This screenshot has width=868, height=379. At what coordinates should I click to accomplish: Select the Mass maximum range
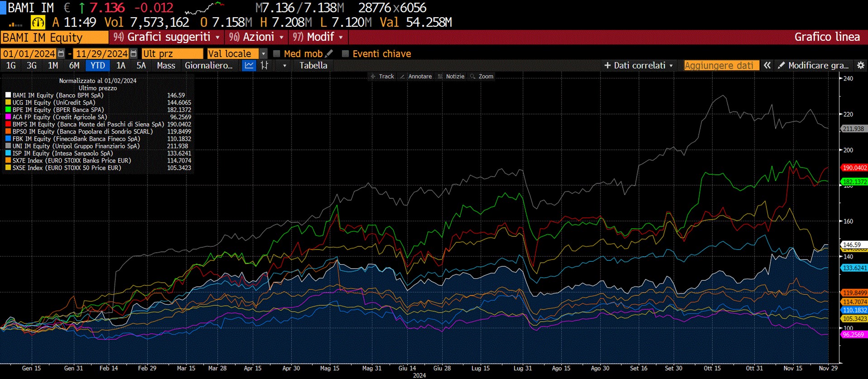(x=166, y=65)
